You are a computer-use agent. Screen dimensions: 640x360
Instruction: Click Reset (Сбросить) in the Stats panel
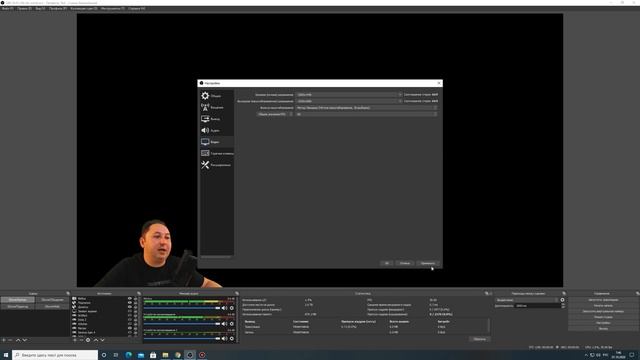click(479, 339)
